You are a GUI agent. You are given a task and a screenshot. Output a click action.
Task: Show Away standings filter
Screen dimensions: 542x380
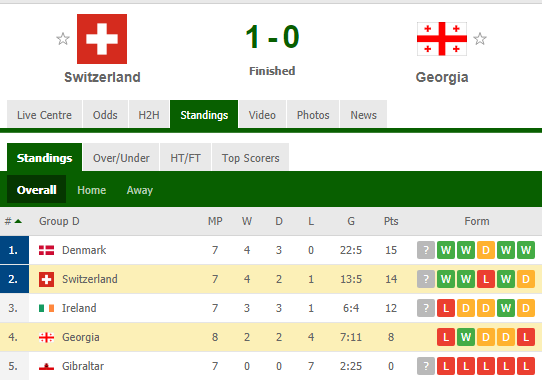pyautogui.click(x=140, y=190)
